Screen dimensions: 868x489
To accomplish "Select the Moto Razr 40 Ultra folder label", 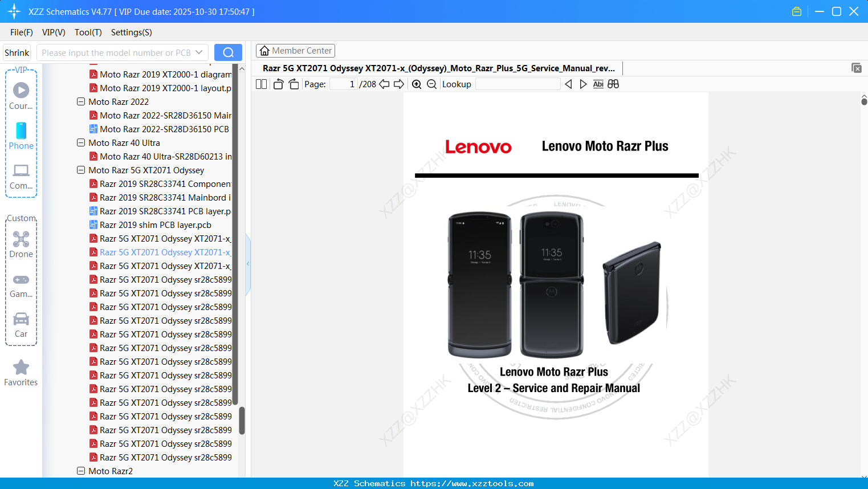I will point(124,142).
